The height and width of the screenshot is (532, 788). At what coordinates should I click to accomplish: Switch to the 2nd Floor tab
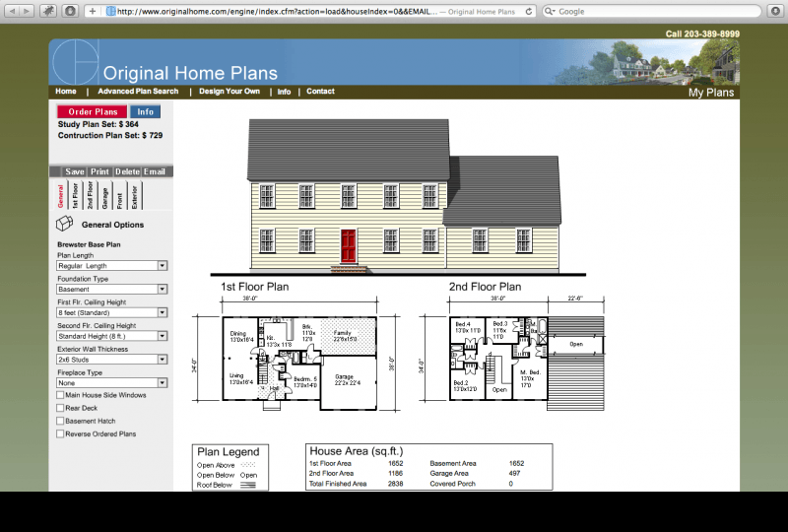point(90,196)
